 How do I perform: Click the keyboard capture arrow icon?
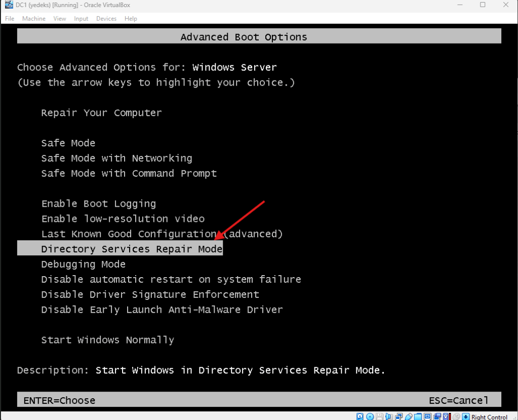tap(465, 416)
